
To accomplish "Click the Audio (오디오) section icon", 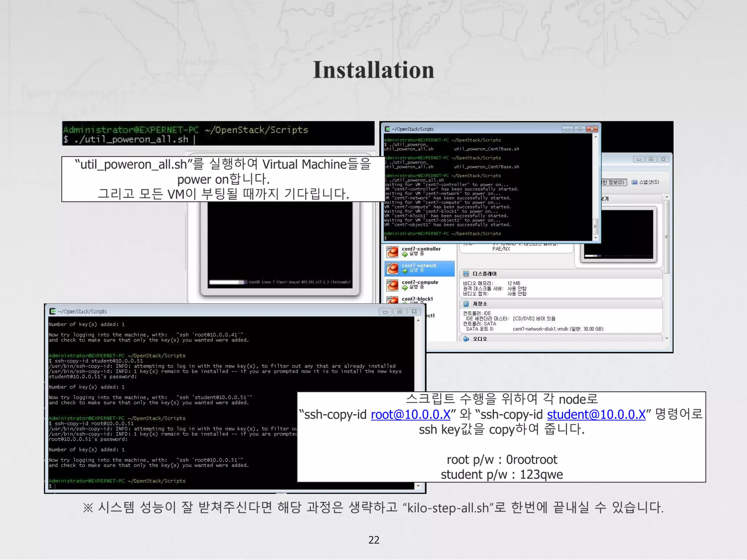I will tap(466, 339).
